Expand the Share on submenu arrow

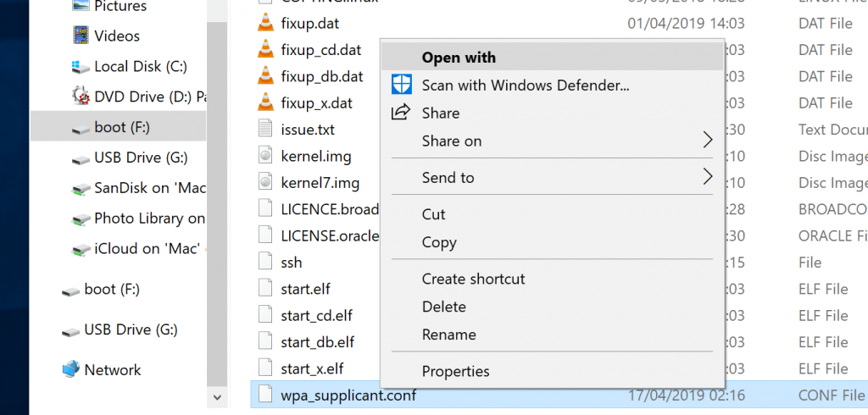tap(708, 141)
